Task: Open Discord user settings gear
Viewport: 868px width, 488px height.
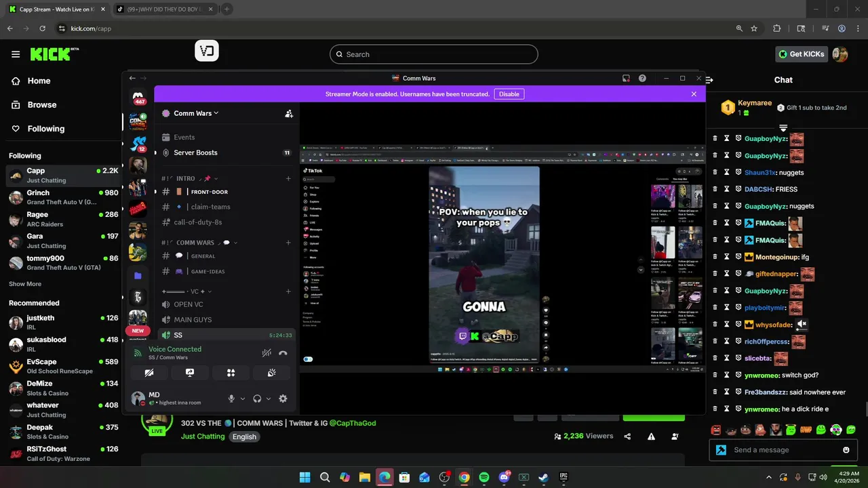Action: pos(283,399)
